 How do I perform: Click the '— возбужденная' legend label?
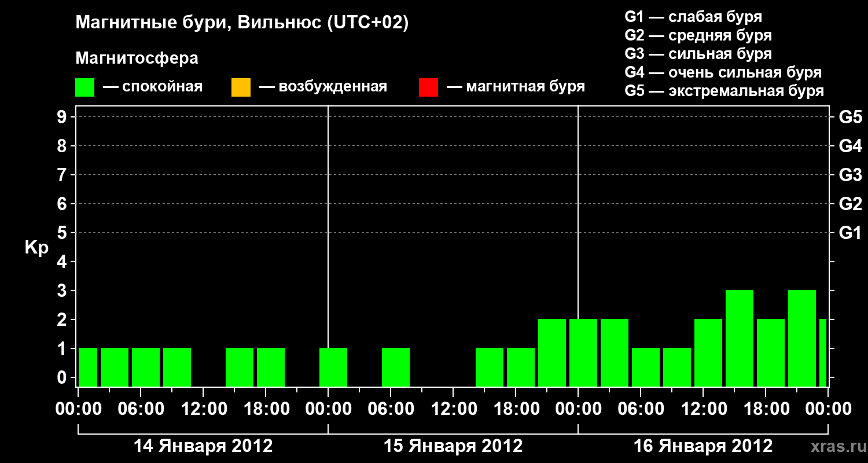click(323, 87)
